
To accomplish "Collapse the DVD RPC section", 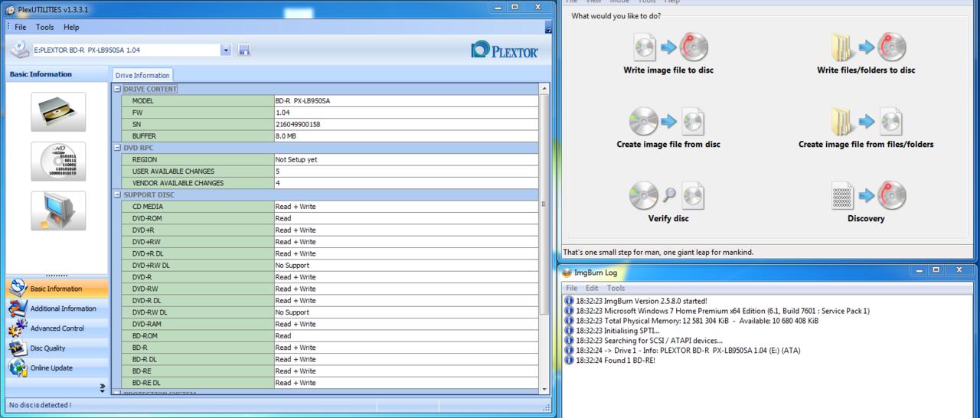I will click(x=117, y=148).
